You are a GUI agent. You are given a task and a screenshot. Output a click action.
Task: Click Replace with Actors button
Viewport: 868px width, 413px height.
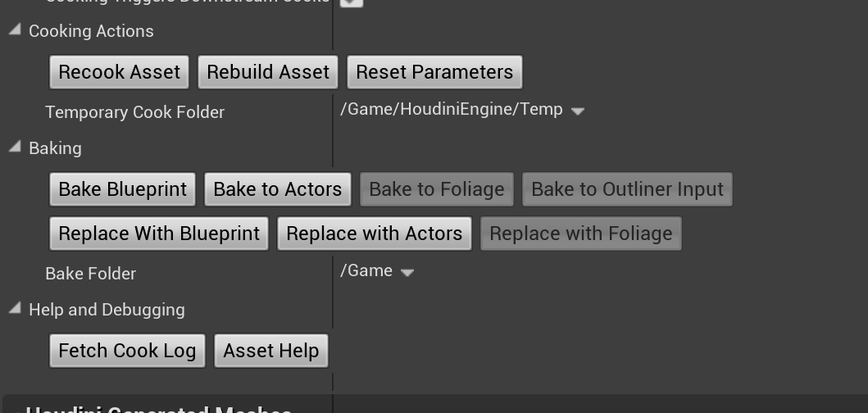pos(375,234)
